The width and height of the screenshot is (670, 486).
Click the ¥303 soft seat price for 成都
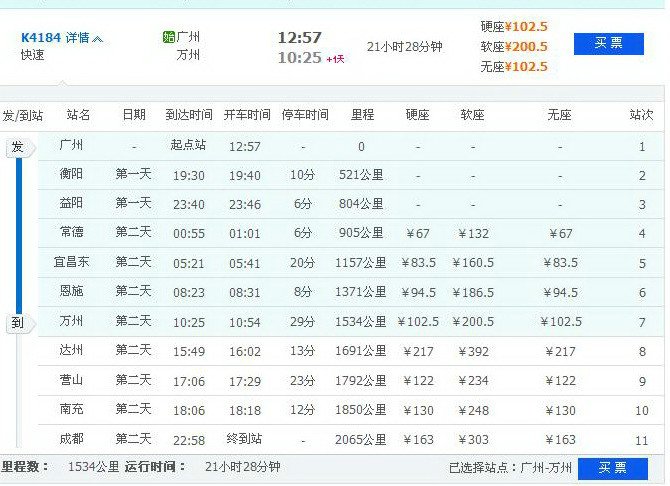(473, 440)
